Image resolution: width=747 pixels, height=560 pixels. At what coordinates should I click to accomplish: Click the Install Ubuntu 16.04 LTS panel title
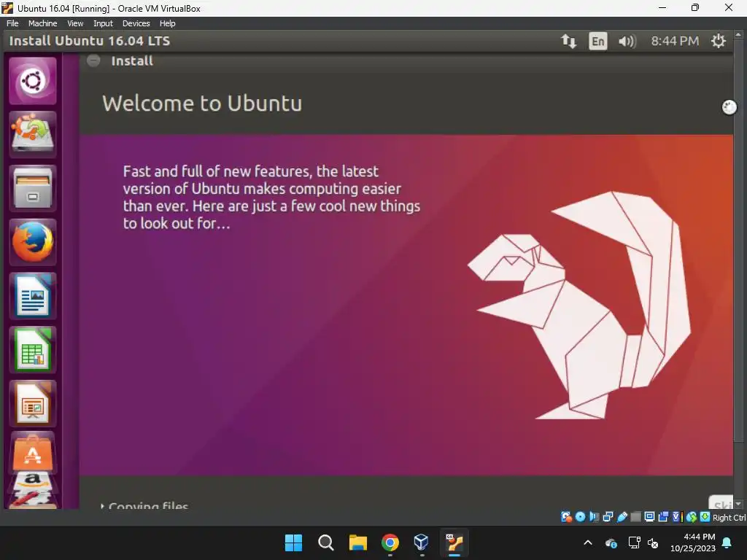(90, 41)
